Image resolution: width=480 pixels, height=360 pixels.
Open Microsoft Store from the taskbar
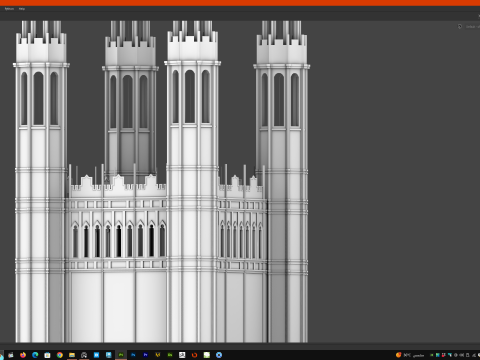click(47, 355)
